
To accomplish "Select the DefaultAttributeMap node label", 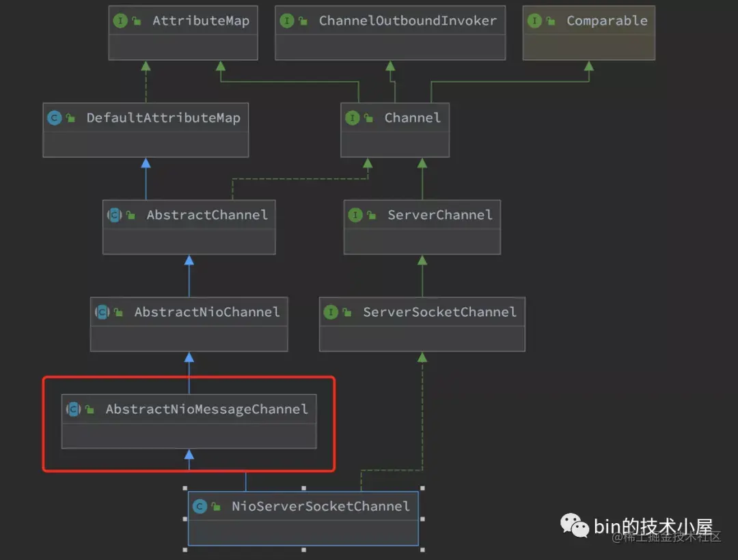I will (163, 117).
